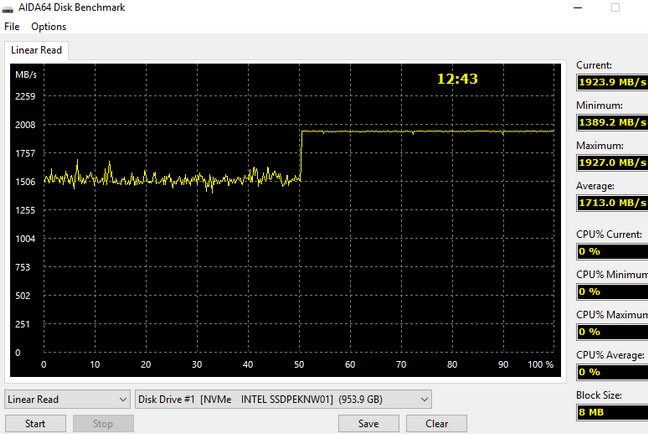This screenshot has height=434, width=648.
Task: Click the AIDA64 disk icon in title bar
Action: coord(7,9)
